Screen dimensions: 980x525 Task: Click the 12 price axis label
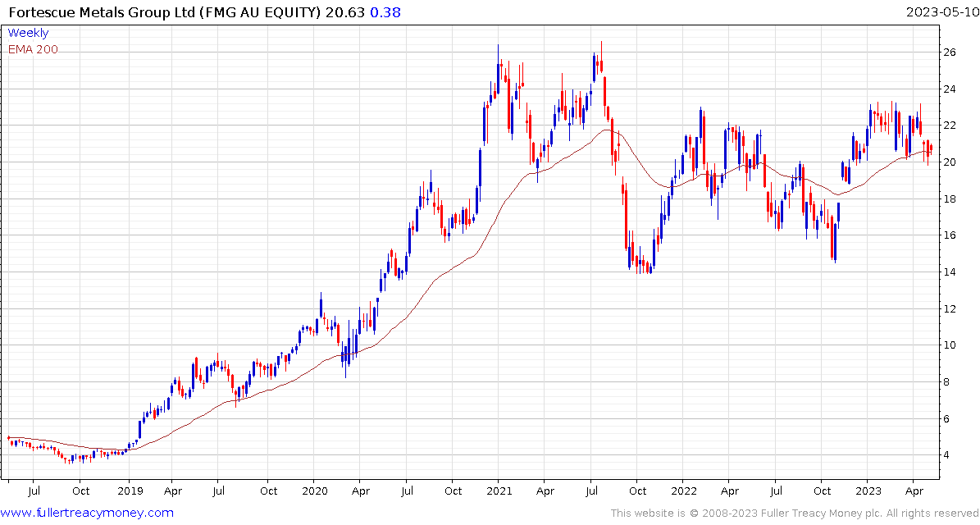[x=950, y=308]
